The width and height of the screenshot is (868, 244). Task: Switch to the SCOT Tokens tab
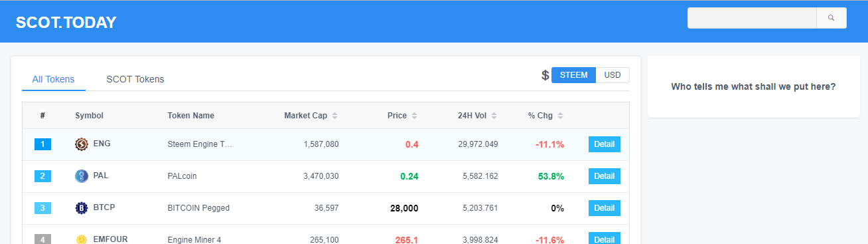tap(135, 79)
